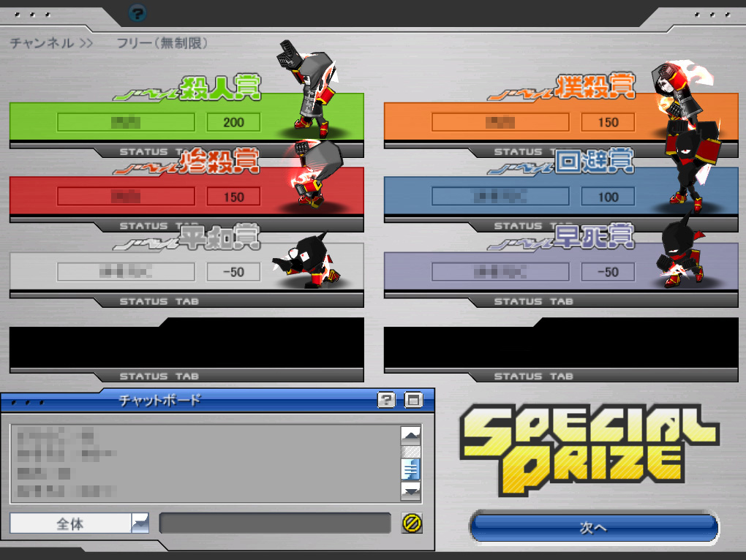Click the -50 score in 平和賞

pyautogui.click(x=233, y=272)
